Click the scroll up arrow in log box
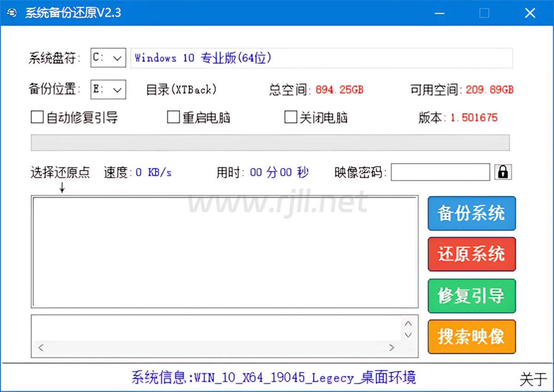Viewport: 554px width, 392px height. coord(408,324)
